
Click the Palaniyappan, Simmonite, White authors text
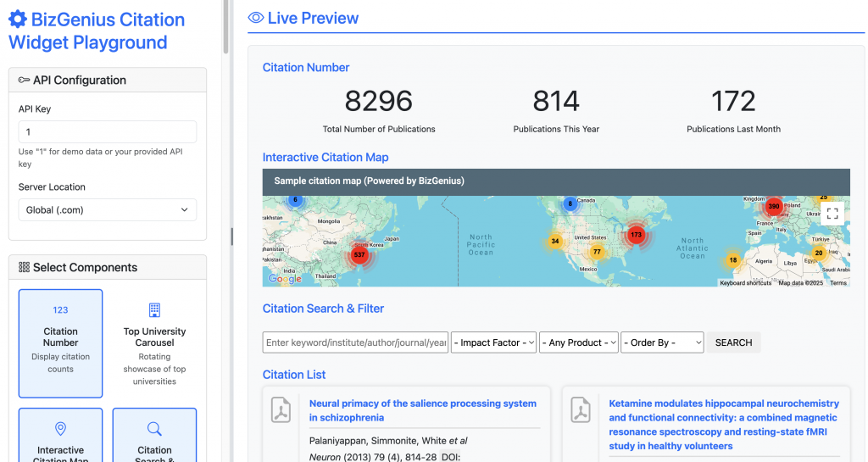(388, 441)
